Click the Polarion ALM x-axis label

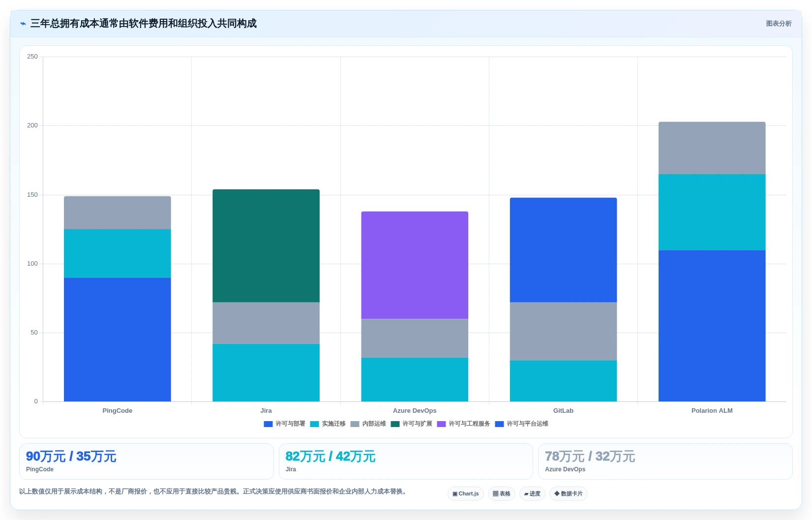click(x=712, y=411)
